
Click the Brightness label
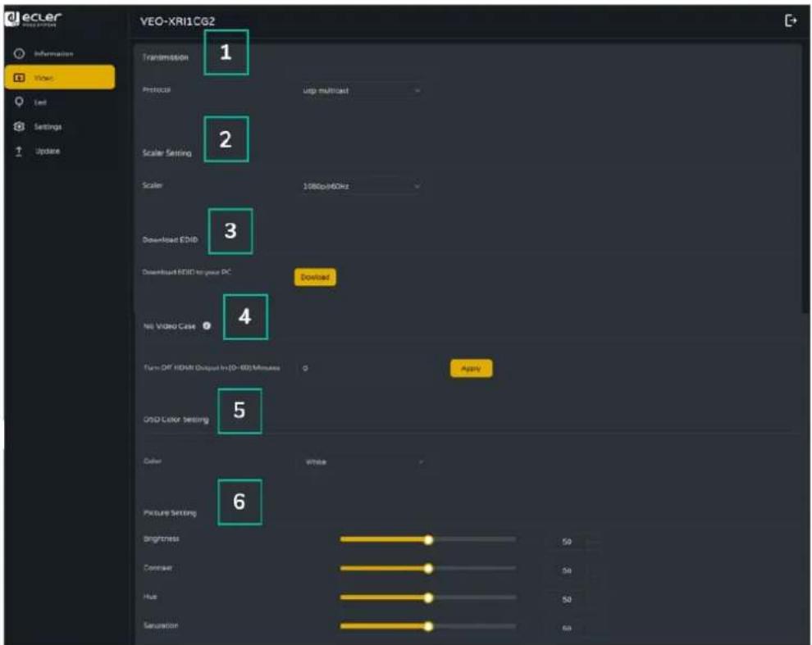[161, 539]
